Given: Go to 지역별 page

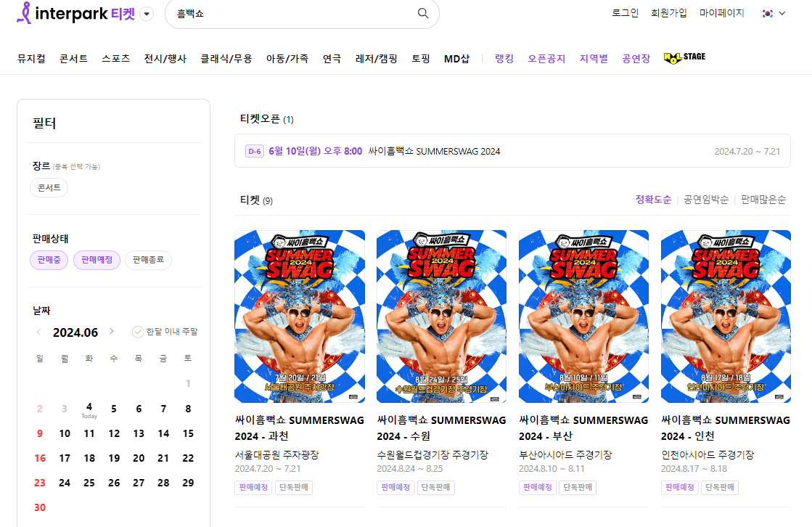Looking at the screenshot, I should tap(594, 59).
